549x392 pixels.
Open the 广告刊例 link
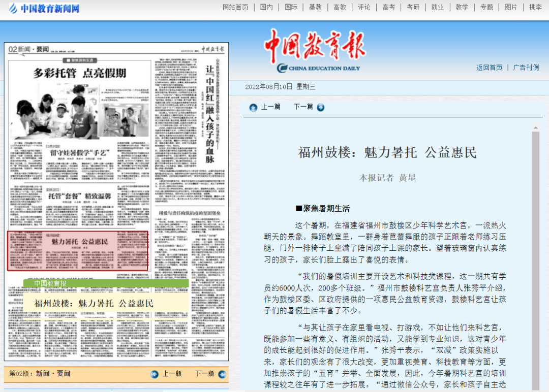click(x=526, y=68)
